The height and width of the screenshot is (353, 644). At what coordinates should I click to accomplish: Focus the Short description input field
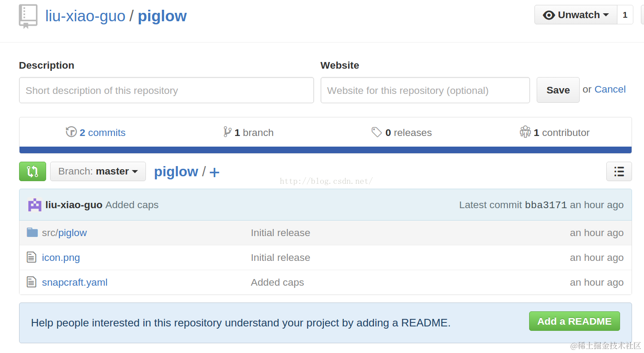(x=166, y=90)
